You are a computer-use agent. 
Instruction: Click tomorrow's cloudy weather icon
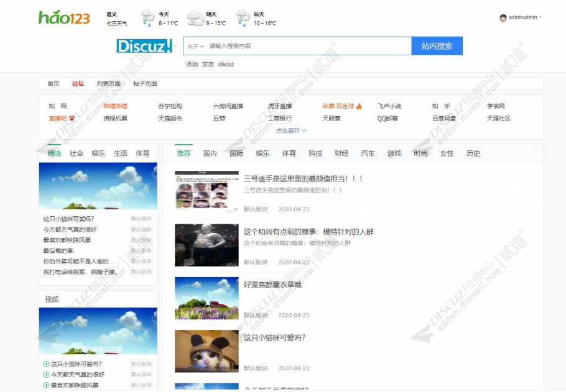pyautogui.click(x=195, y=18)
